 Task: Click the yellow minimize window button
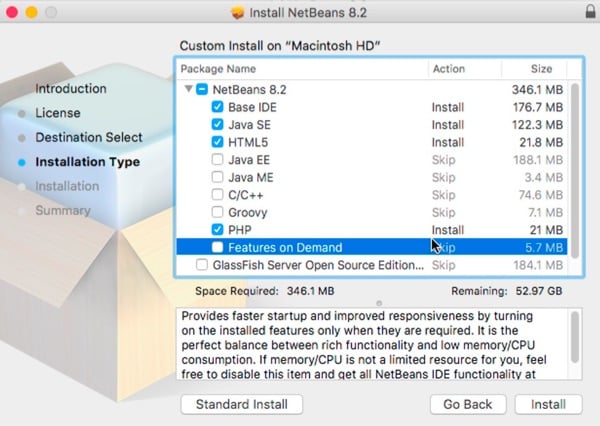point(31,12)
